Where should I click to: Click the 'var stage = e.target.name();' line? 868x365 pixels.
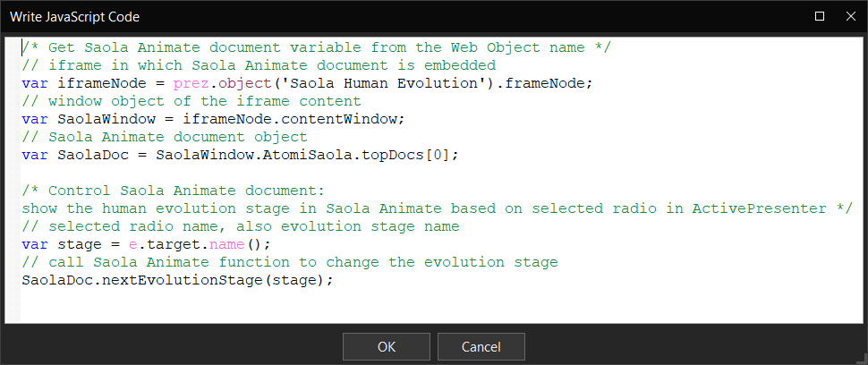click(147, 244)
